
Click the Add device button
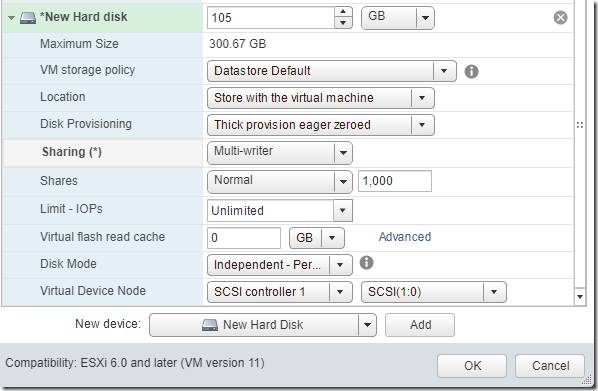click(420, 325)
